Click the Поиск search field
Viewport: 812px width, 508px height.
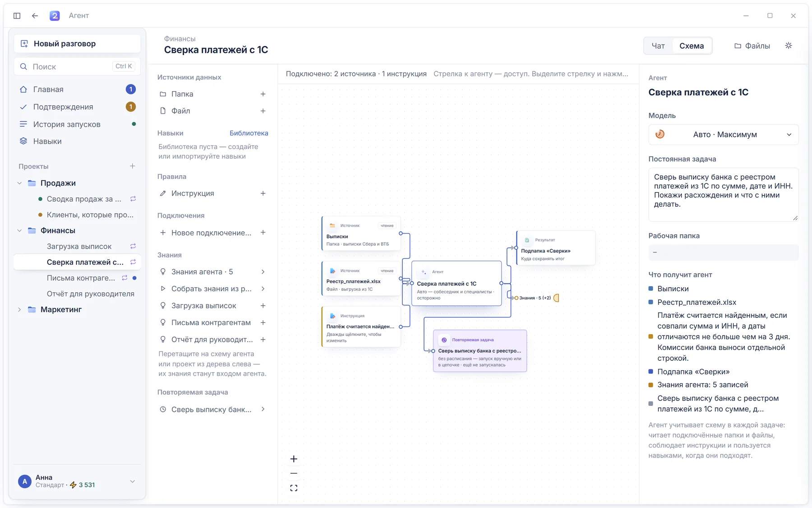point(77,66)
